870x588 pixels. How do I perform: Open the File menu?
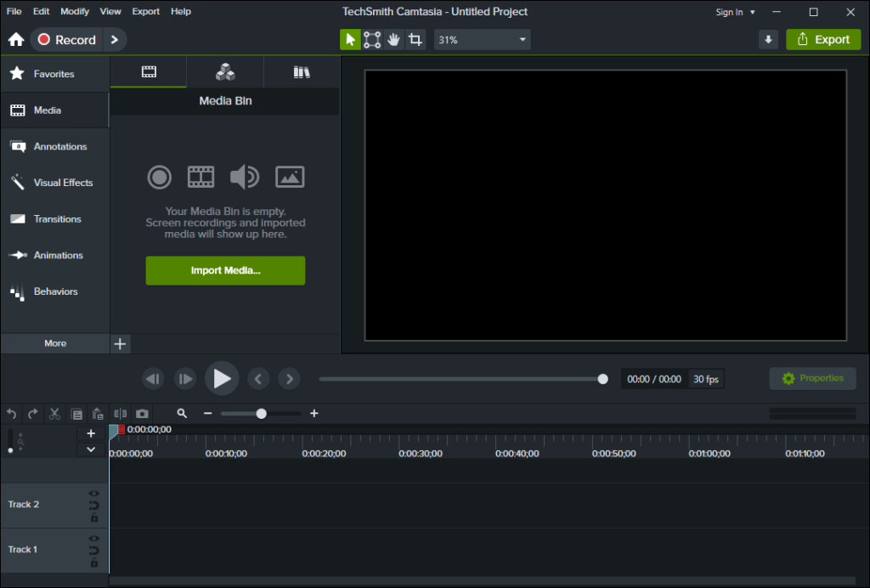pos(14,11)
